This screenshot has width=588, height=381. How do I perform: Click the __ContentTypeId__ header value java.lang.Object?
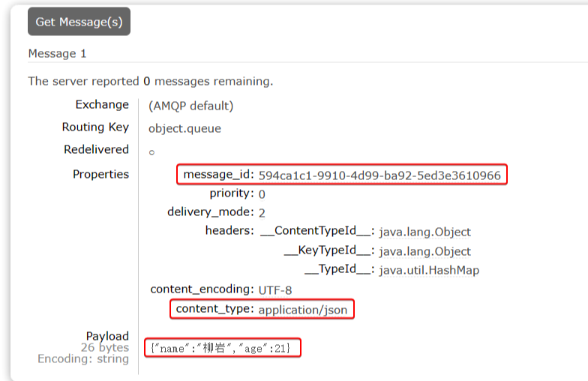pyautogui.click(x=424, y=232)
